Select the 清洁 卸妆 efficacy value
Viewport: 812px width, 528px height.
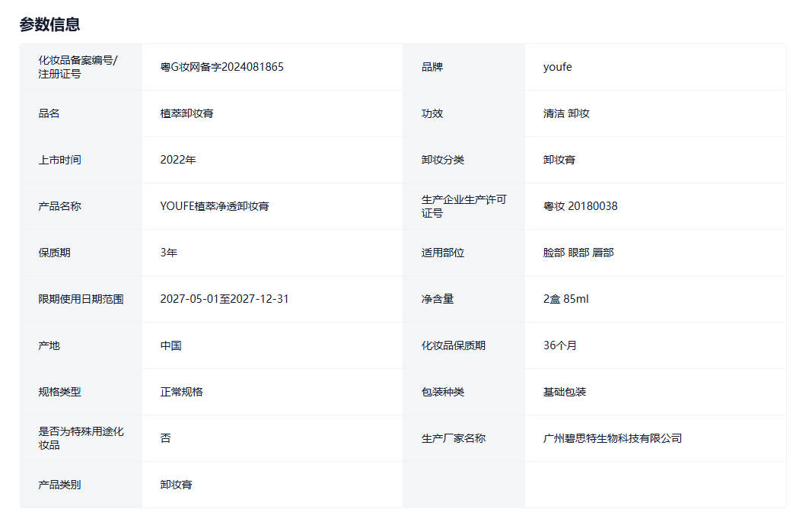(566, 113)
